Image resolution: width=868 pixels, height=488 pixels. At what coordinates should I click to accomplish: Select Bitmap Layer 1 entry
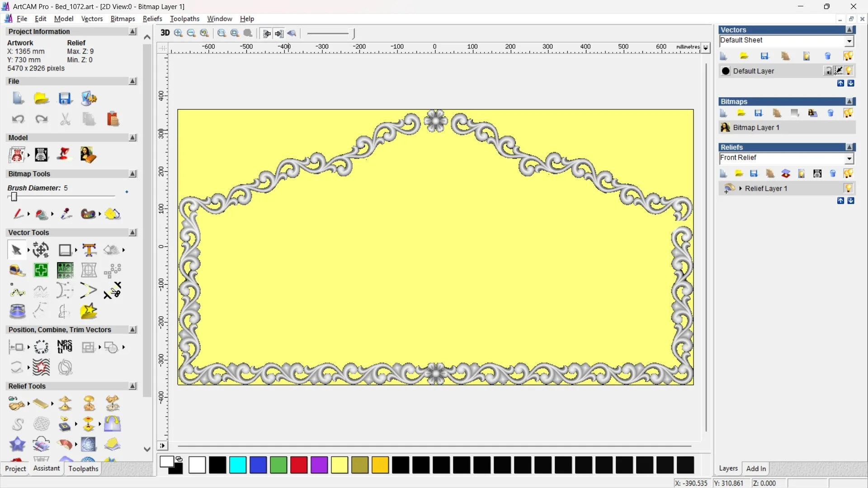coord(756,127)
